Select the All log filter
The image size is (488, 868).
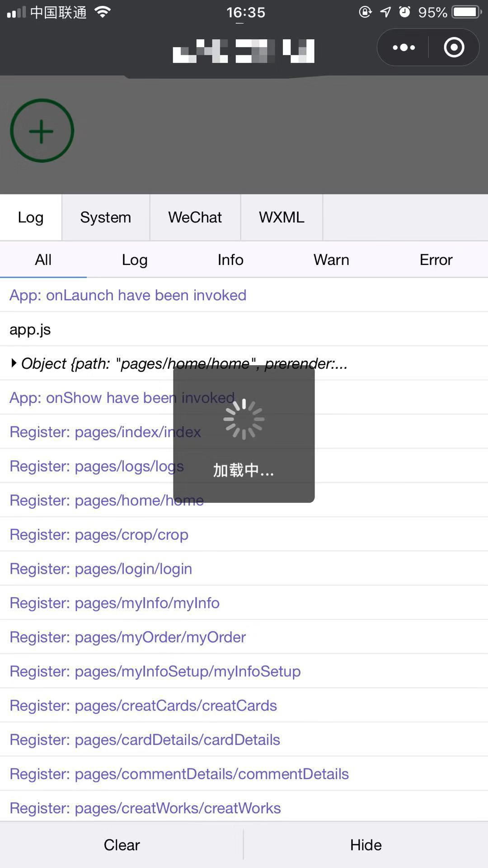(x=43, y=260)
